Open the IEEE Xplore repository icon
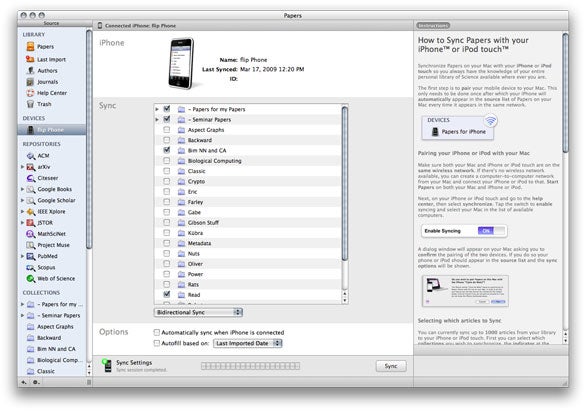This screenshot has width=586, height=411. tap(31, 211)
